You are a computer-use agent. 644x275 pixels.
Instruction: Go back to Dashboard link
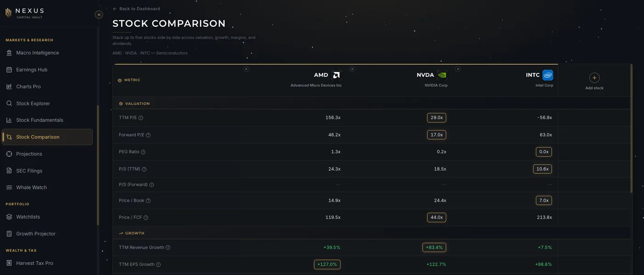point(136,9)
